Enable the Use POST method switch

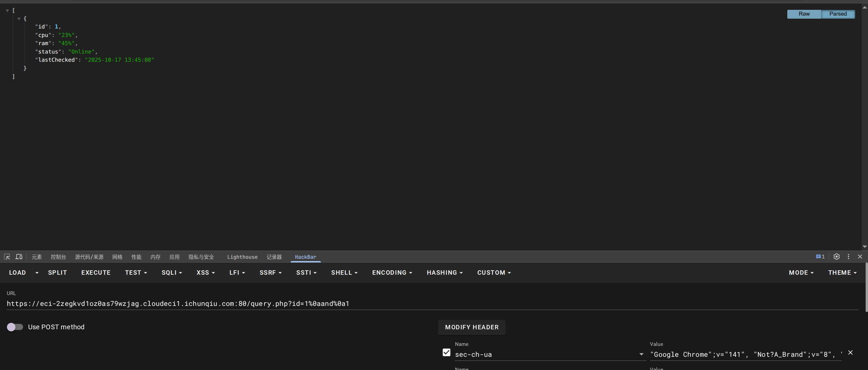(x=15, y=327)
